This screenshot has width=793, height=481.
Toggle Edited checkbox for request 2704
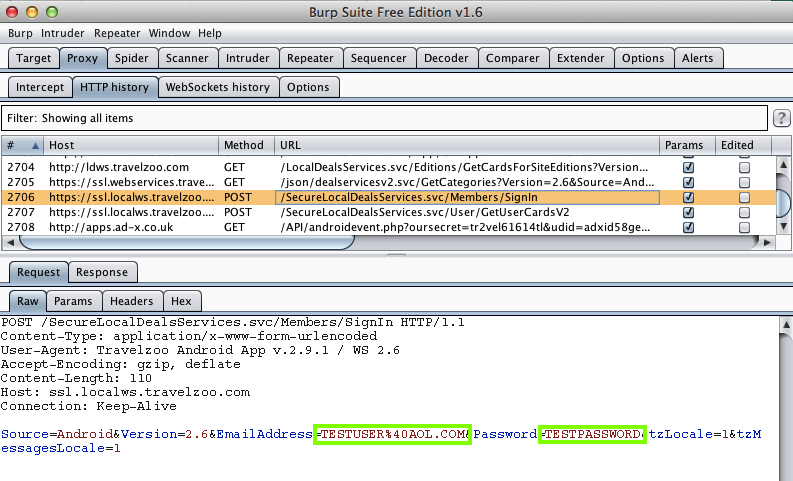[744, 167]
